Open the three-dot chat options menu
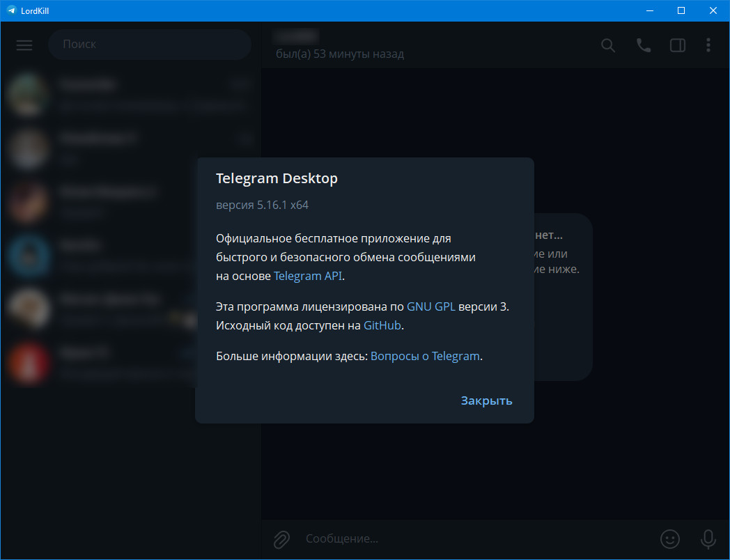730x560 pixels. (708, 45)
